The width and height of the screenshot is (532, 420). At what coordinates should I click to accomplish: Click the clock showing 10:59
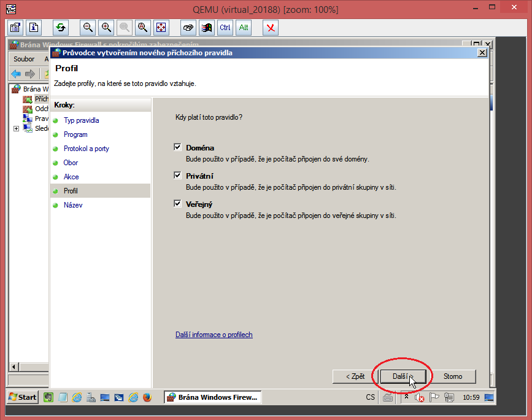click(471, 397)
